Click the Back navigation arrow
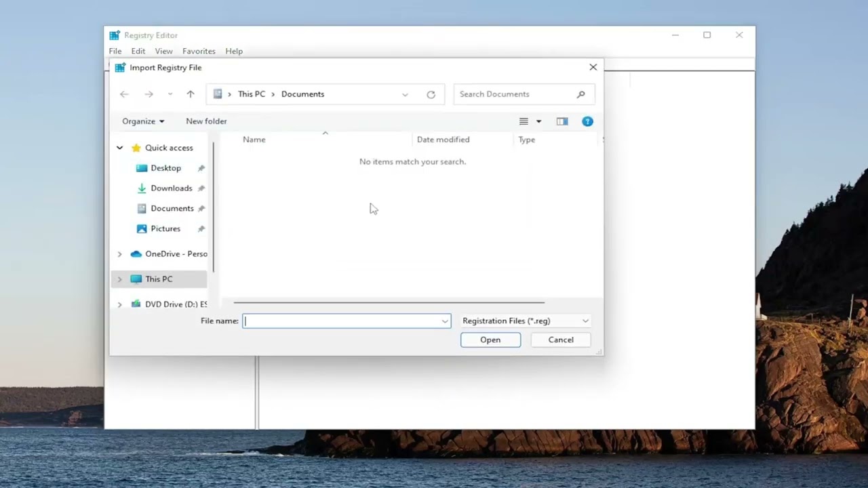 point(124,94)
